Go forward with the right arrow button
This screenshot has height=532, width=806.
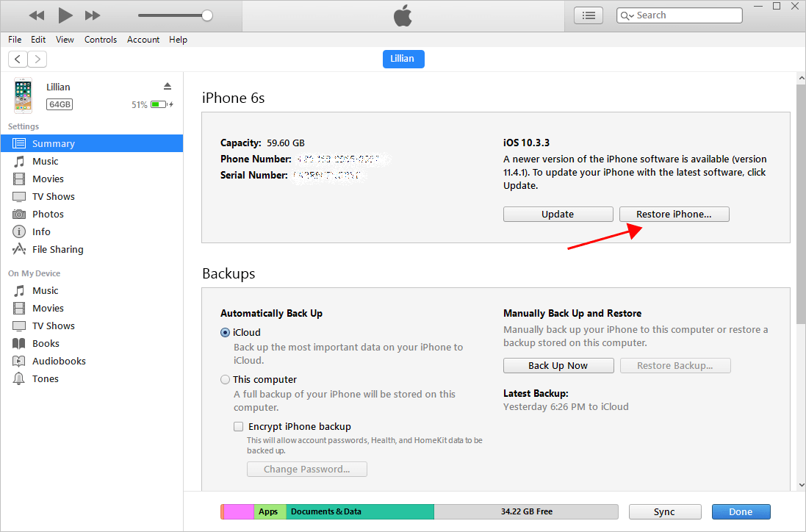37,59
